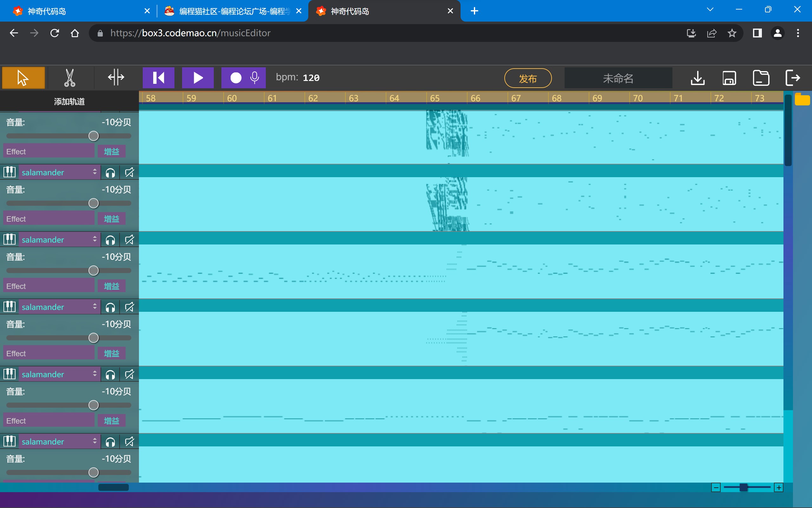Viewport: 812px width, 508px height.
Task: Reload the current page
Action: click(55, 33)
